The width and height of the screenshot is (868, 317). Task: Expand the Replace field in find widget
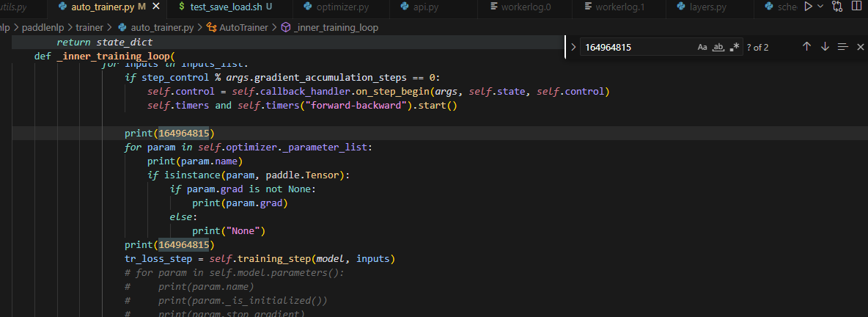573,47
